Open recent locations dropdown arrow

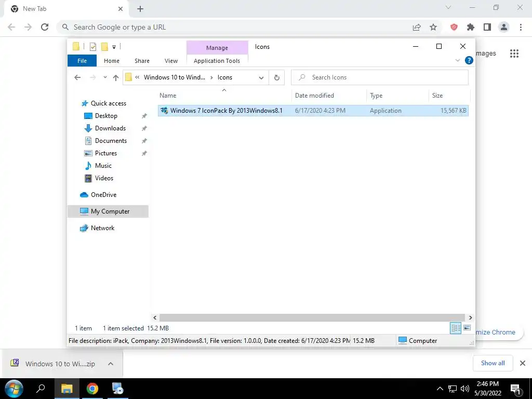click(x=105, y=77)
